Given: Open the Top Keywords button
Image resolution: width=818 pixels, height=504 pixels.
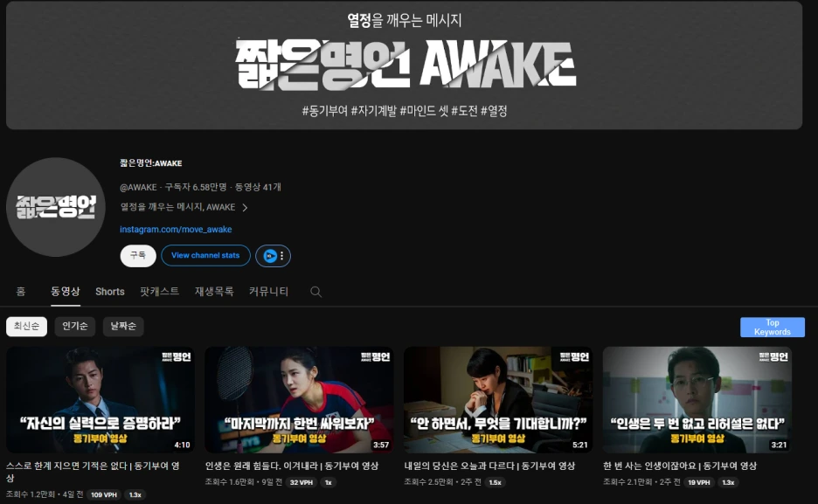Looking at the screenshot, I should coord(772,328).
